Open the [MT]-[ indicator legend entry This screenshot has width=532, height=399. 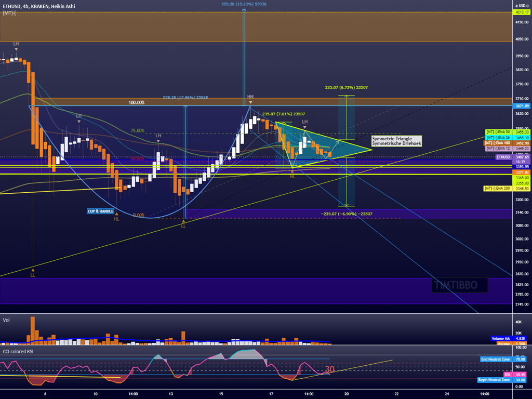[x=8, y=12]
